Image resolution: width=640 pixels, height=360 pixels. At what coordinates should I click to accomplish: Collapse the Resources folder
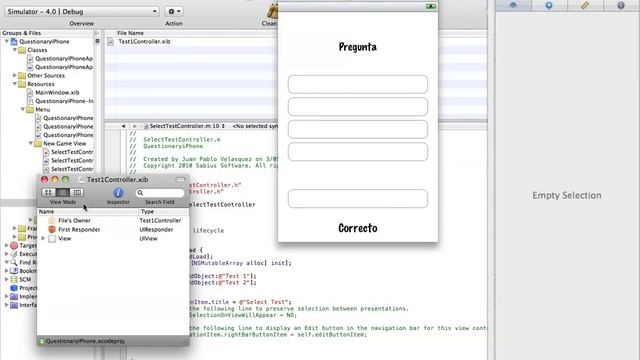(x=15, y=84)
